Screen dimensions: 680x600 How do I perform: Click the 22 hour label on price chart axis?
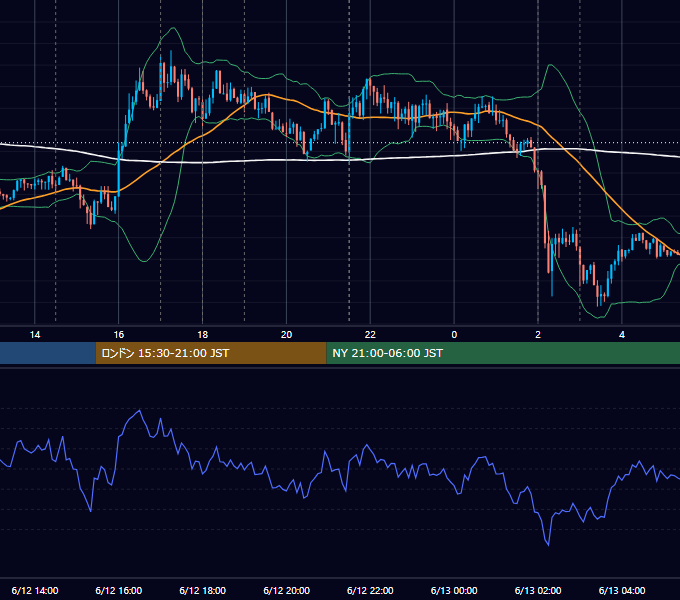(x=370, y=335)
